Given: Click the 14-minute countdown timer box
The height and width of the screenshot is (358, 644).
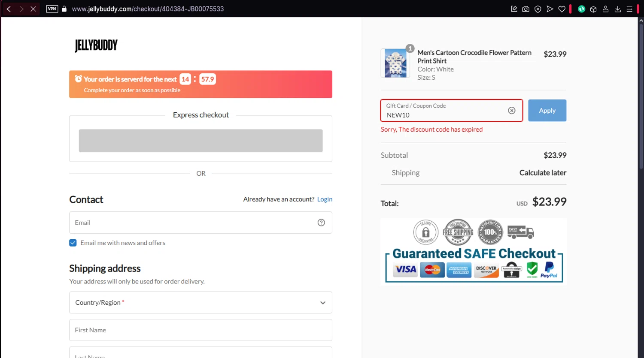Looking at the screenshot, I should pos(185,79).
